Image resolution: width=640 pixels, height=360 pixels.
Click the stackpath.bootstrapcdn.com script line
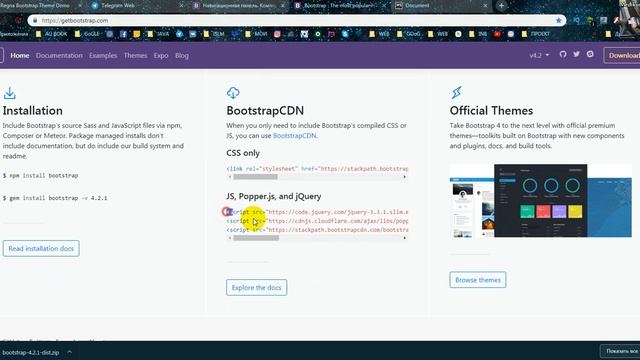[x=317, y=230]
